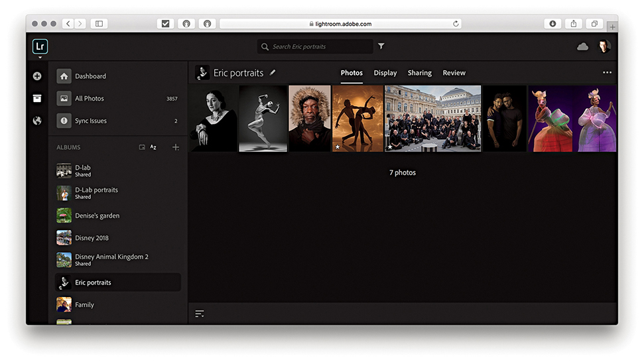Select the fur-hooded man portrait thumbnail

(x=310, y=119)
